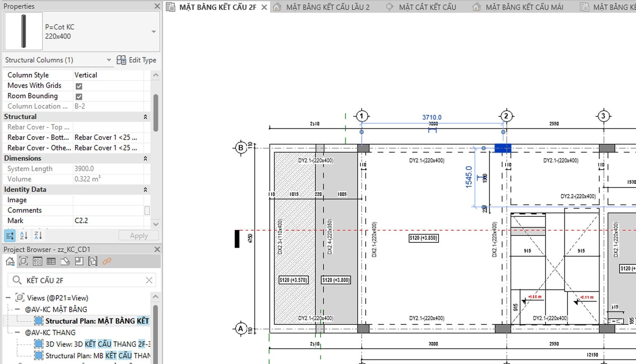
Task: Click grid bubble 3 in the plan
Action: point(603,116)
